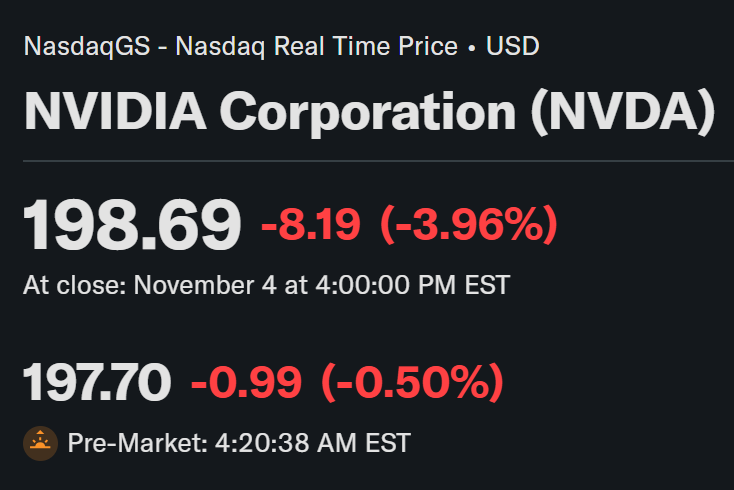
Task: Click the November 4 date text
Action: click(x=205, y=285)
